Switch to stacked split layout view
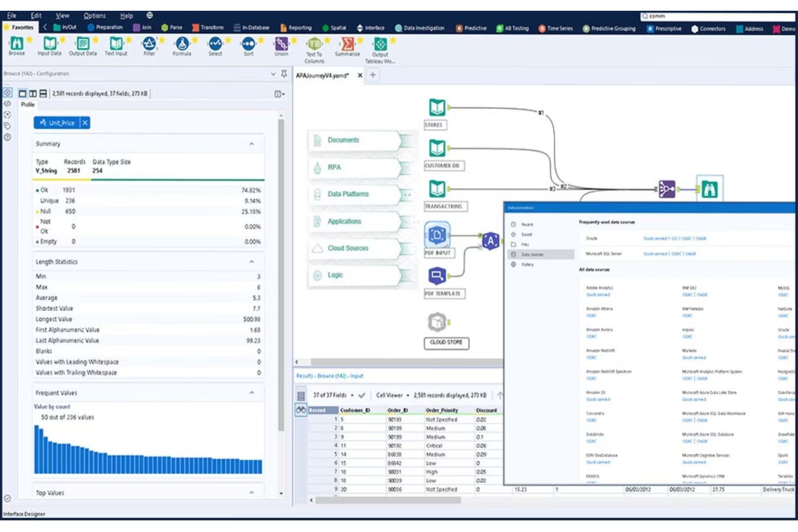The height and width of the screenshot is (532, 798). tap(43, 94)
